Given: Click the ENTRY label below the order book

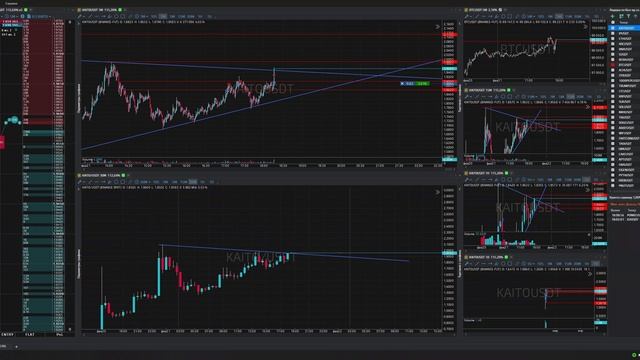Looking at the screenshot, I should (7, 334).
